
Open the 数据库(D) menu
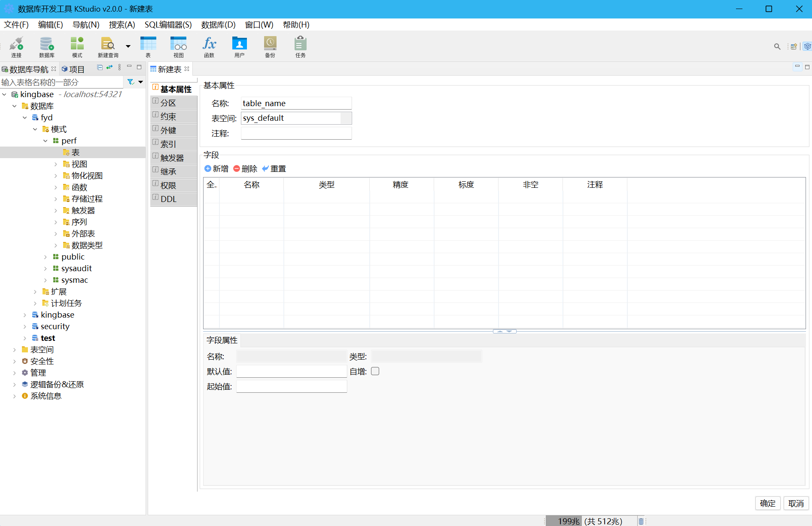tap(219, 24)
